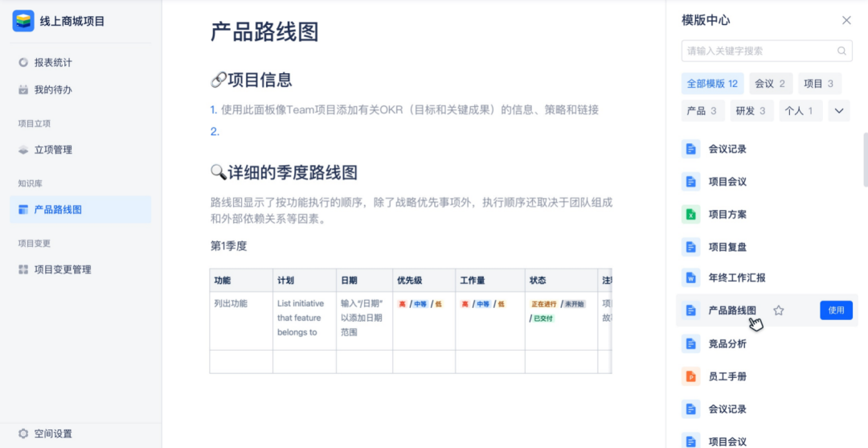Click the 第1季度 label above the table
The image size is (868, 448).
[x=228, y=246]
